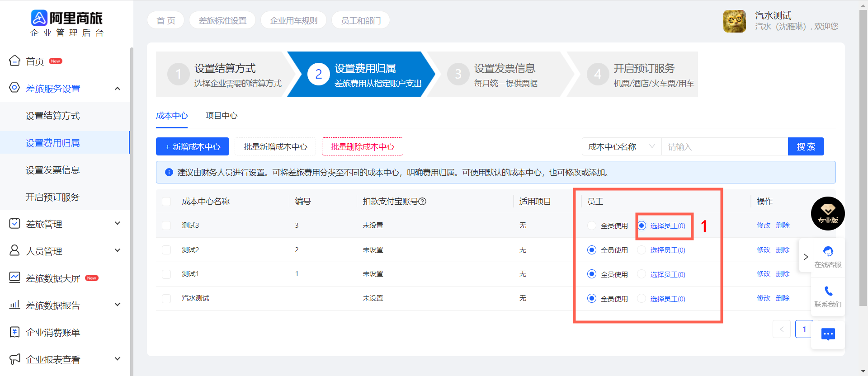868x376 pixels.
Task: Click 修改 link for 测试3
Action: tap(764, 226)
